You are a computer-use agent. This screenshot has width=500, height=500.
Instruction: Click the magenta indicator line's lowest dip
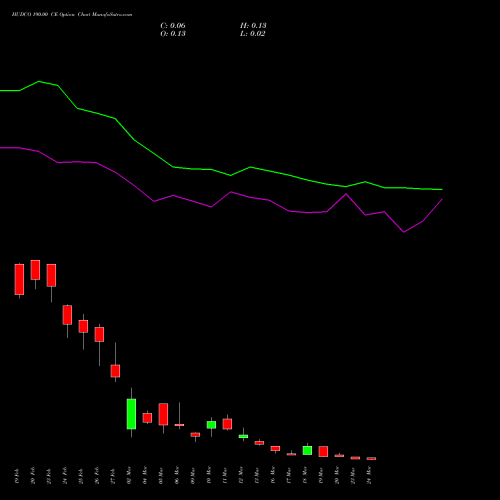coord(404,232)
